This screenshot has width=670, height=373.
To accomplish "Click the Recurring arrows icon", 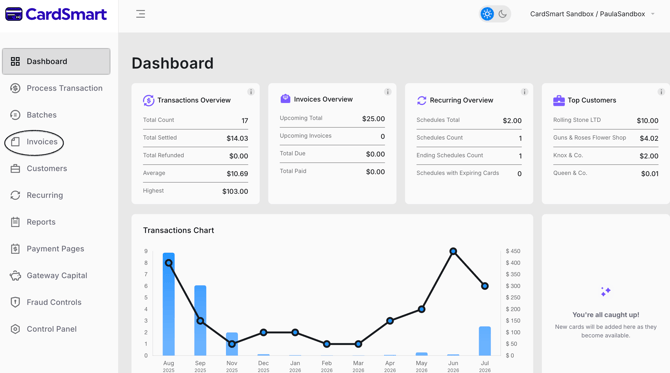I will tap(15, 195).
